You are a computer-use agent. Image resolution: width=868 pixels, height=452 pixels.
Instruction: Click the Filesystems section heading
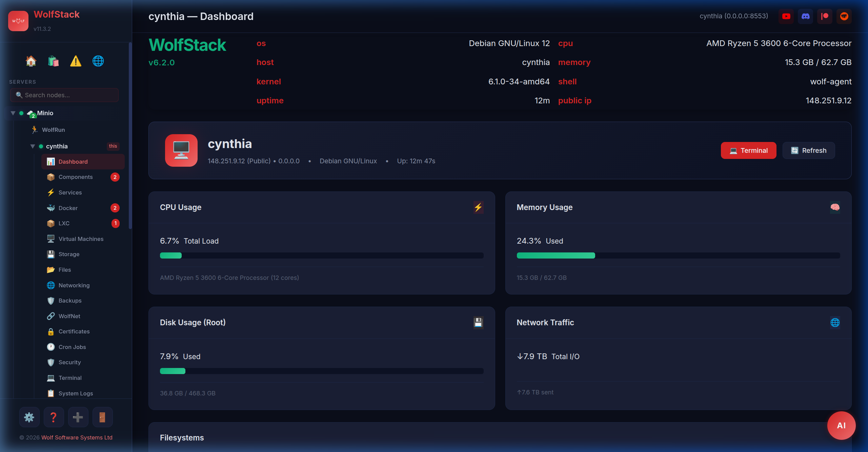(x=182, y=438)
